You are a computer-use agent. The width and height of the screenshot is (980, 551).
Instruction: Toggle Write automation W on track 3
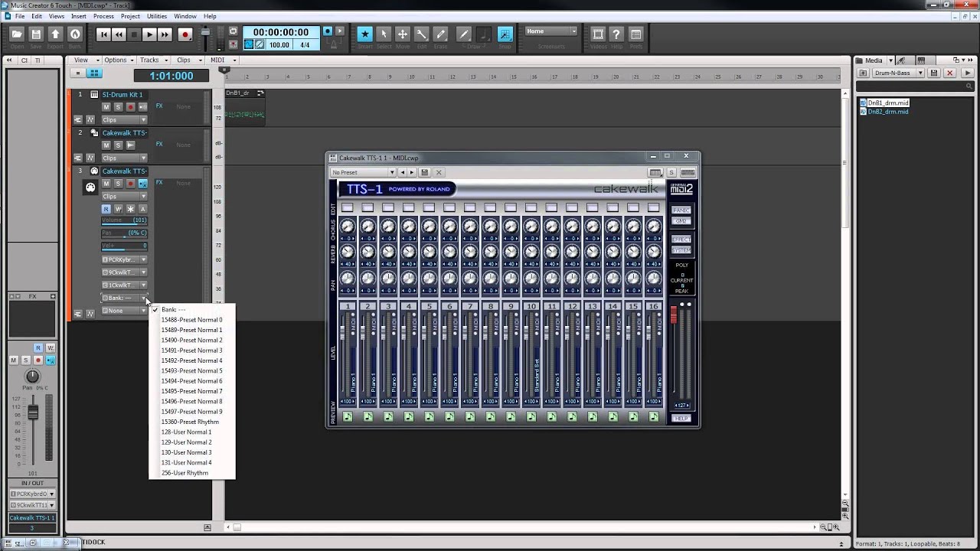pyautogui.click(x=118, y=209)
